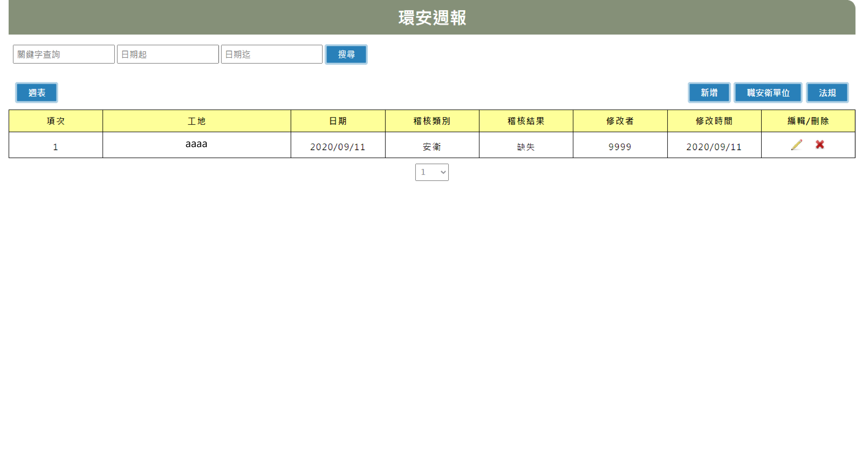Delete row aaaa with the red X icon
The width and height of the screenshot is (868, 471).
[x=820, y=144]
